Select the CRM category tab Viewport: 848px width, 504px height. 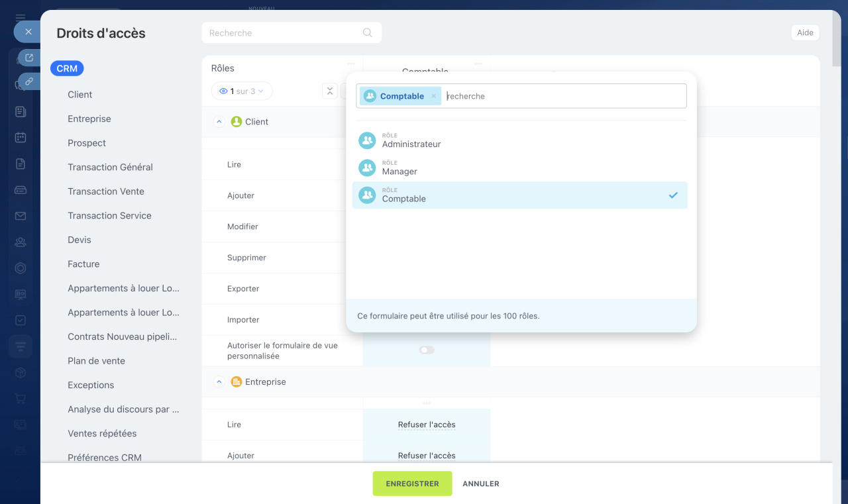67,68
